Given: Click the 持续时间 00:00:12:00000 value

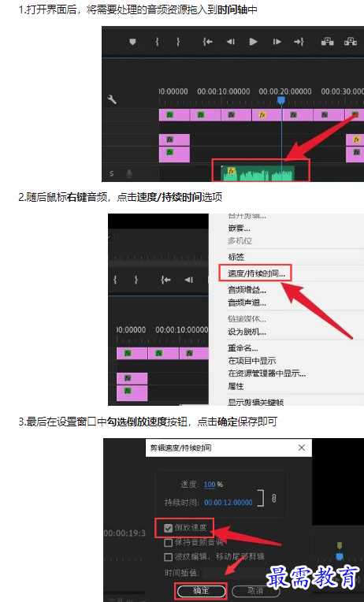Looking at the screenshot, I should pyautogui.click(x=228, y=502).
